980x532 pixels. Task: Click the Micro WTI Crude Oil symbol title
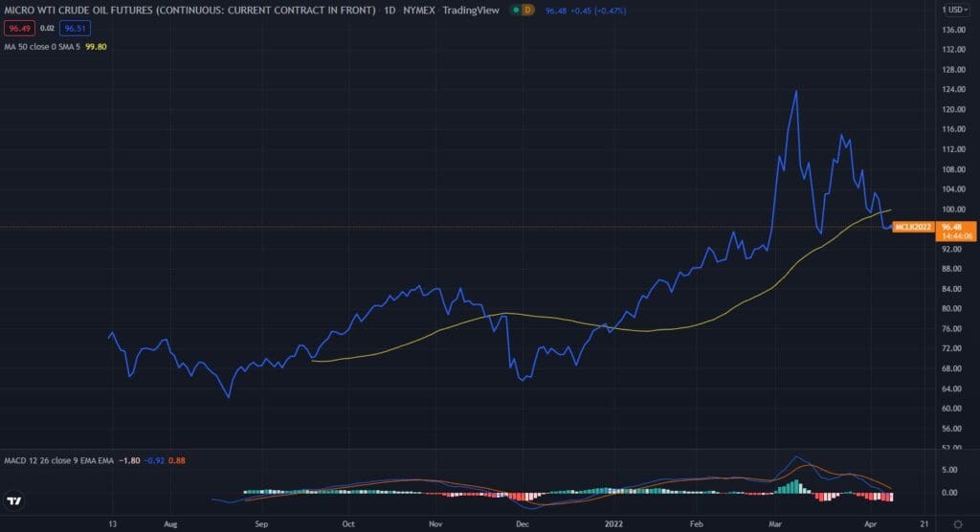coord(189,11)
